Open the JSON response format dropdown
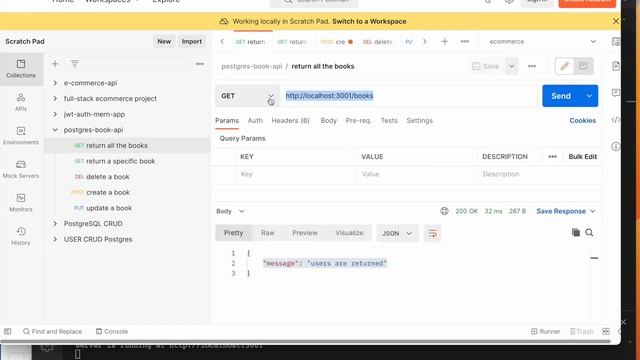The height and width of the screenshot is (360, 640). [x=398, y=233]
